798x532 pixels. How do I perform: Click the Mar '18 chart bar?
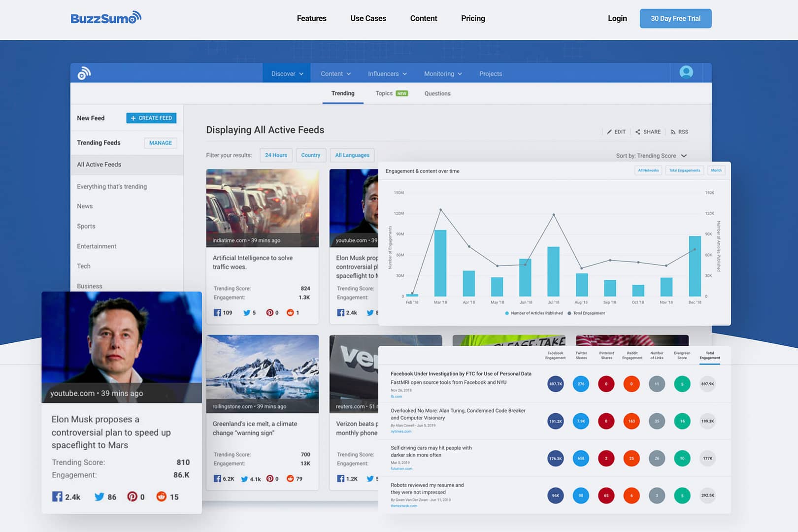click(440, 263)
